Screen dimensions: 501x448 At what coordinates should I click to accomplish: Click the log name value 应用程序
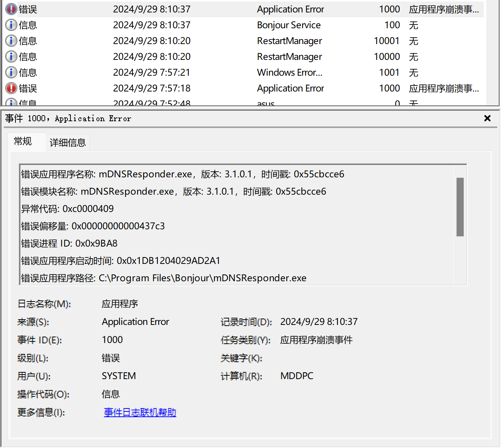(x=120, y=304)
